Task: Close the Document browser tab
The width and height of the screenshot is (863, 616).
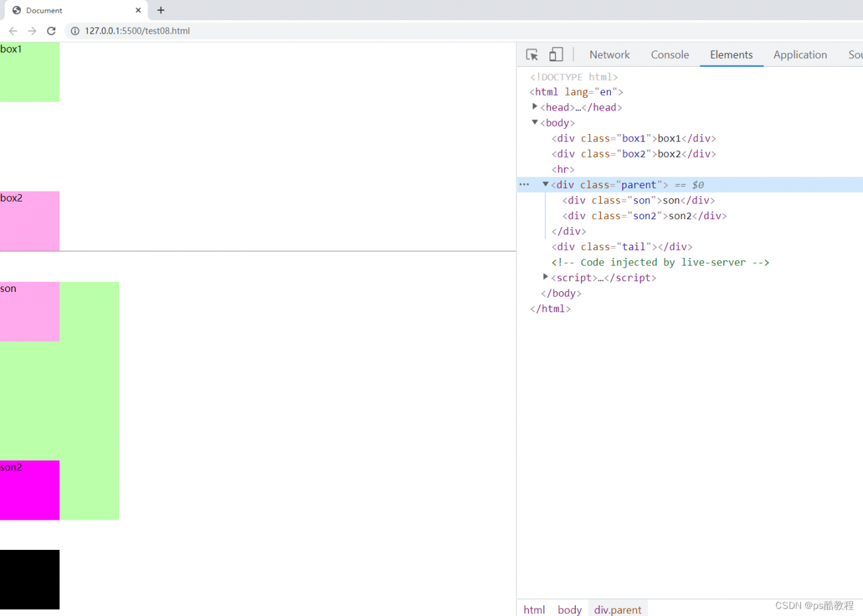Action: coord(138,10)
